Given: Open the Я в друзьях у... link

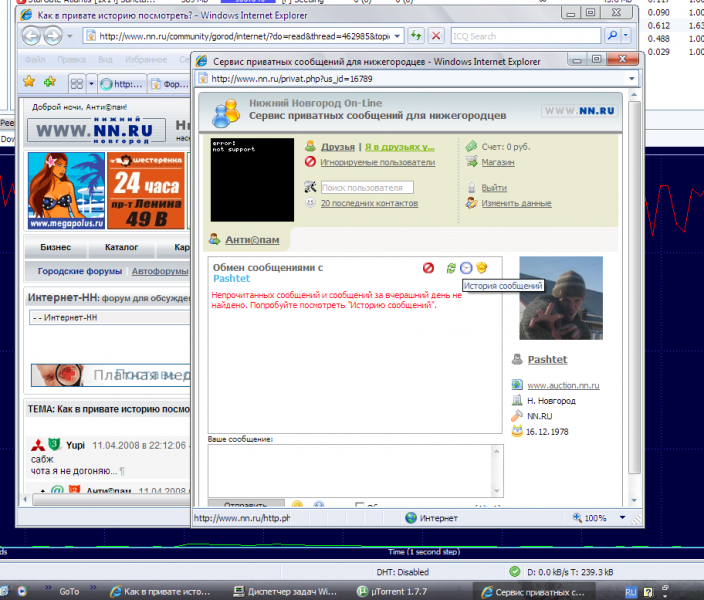Looking at the screenshot, I should 400,146.
